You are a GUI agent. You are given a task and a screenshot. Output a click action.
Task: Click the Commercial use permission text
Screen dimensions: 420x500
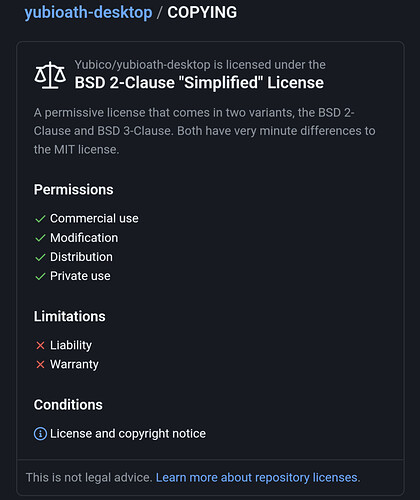point(94,219)
